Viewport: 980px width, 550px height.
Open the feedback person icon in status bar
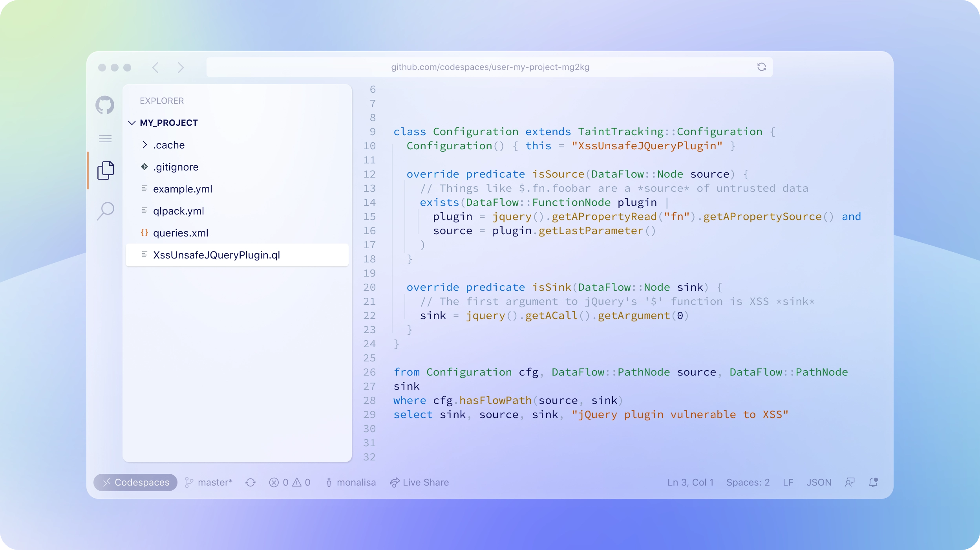tap(850, 482)
